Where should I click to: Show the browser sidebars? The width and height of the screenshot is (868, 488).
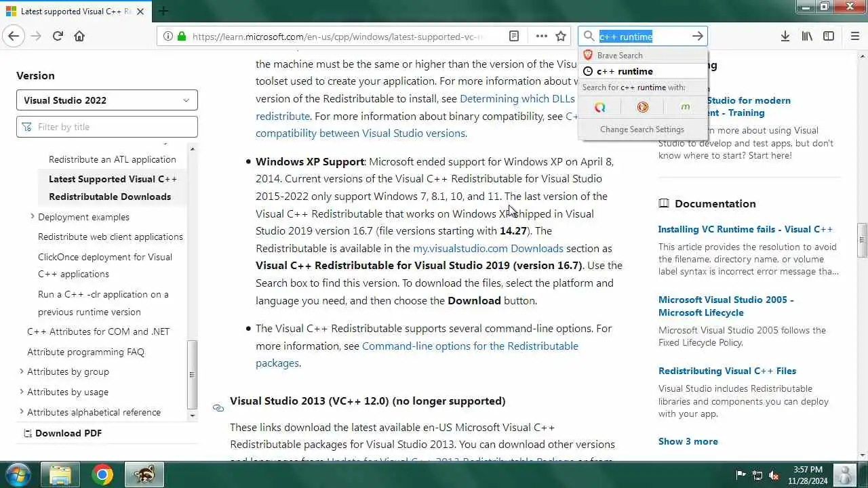(829, 36)
